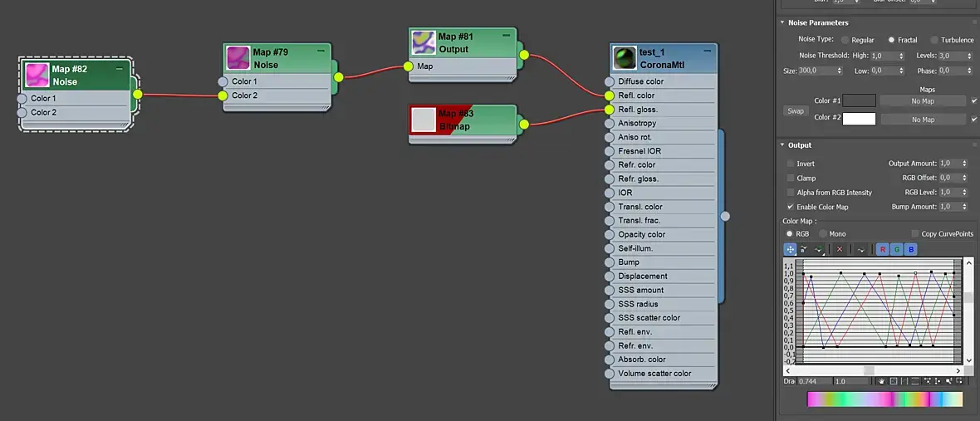Collapse the test_1 CoronaMtl node
The width and height of the screenshot is (980, 421).
(708, 51)
